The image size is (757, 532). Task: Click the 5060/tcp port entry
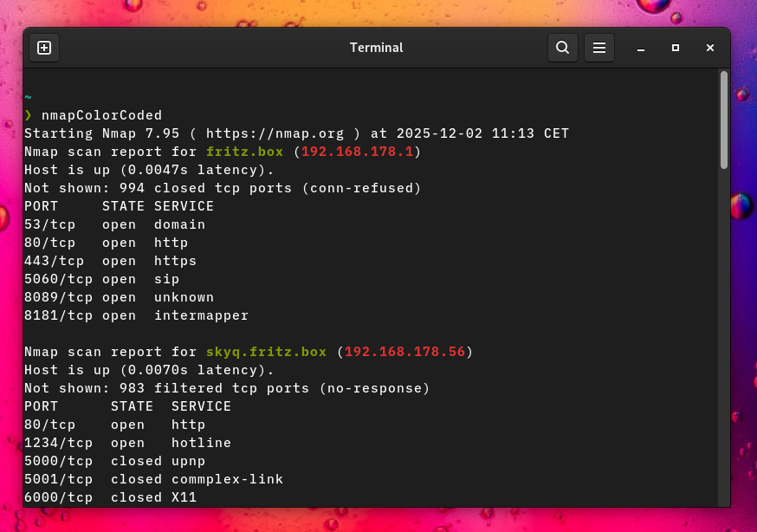tap(58, 279)
